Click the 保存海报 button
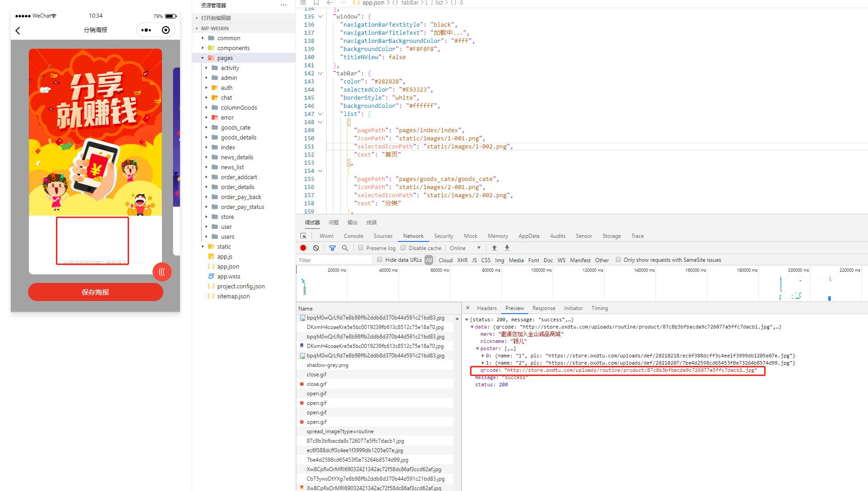Viewport: 868px width, 491px height. (x=96, y=292)
